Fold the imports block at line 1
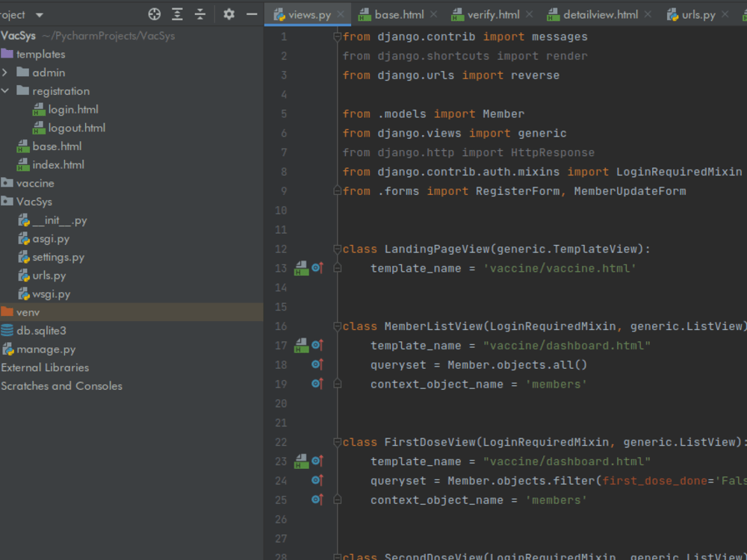 click(338, 36)
